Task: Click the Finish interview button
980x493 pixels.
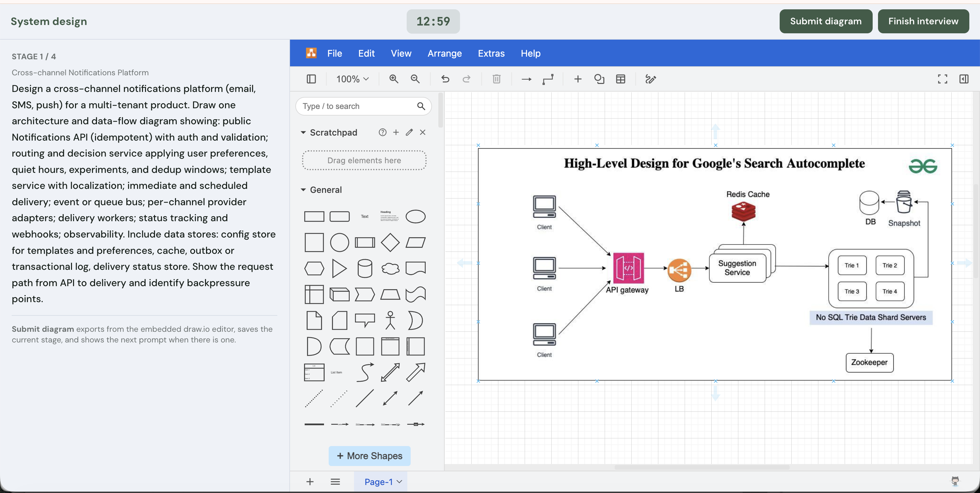Action: coord(923,21)
